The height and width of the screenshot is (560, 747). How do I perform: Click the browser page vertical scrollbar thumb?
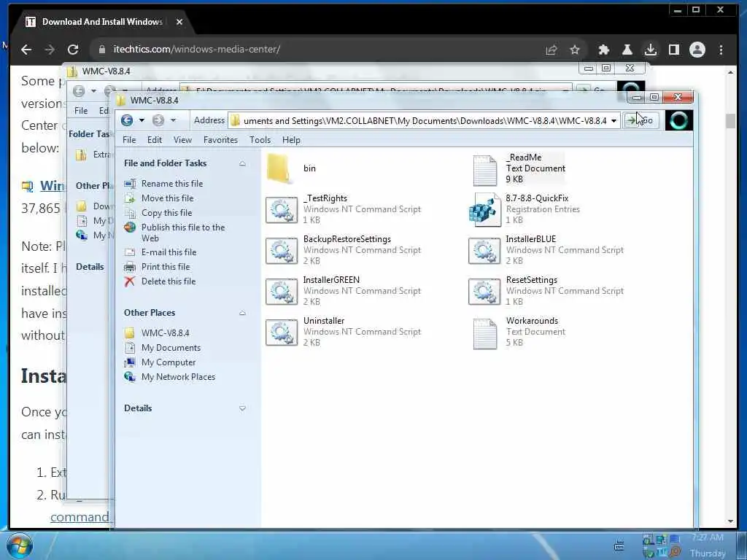click(730, 120)
